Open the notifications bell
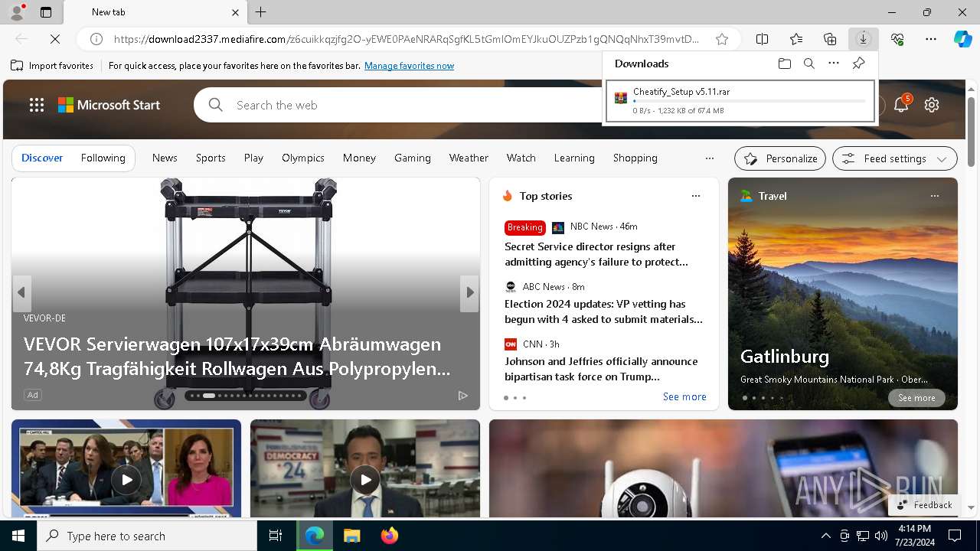The height and width of the screenshot is (551, 980). [901, 105]
